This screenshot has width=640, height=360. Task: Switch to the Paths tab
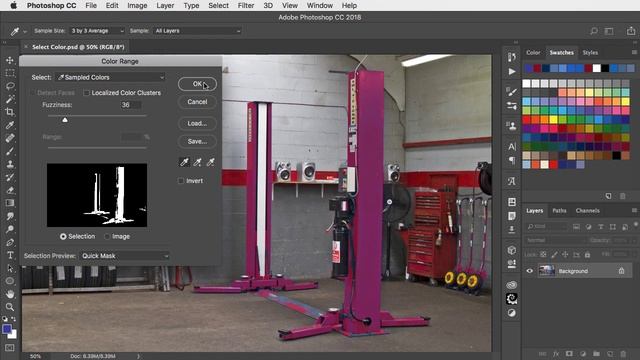[559, 211]
